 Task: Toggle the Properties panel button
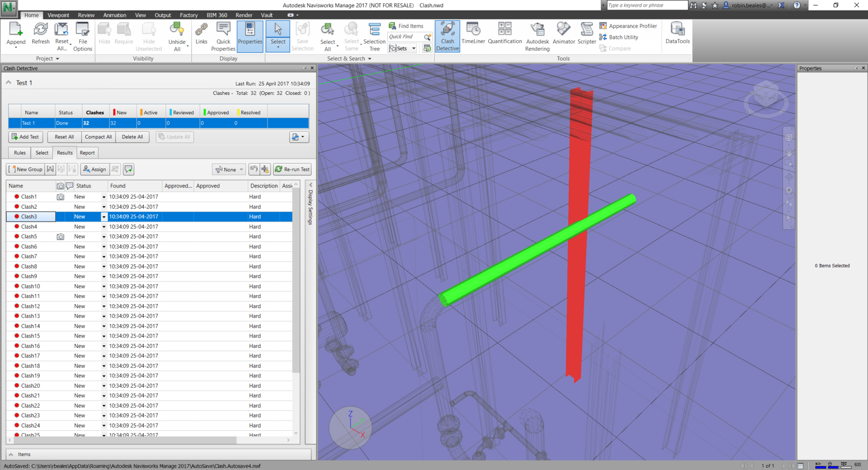point(250,36)
